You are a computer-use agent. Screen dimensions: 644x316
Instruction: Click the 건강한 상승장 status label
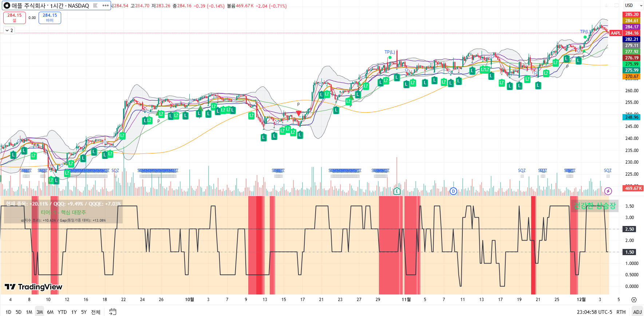pyautogui.click(x=594, y=206)
